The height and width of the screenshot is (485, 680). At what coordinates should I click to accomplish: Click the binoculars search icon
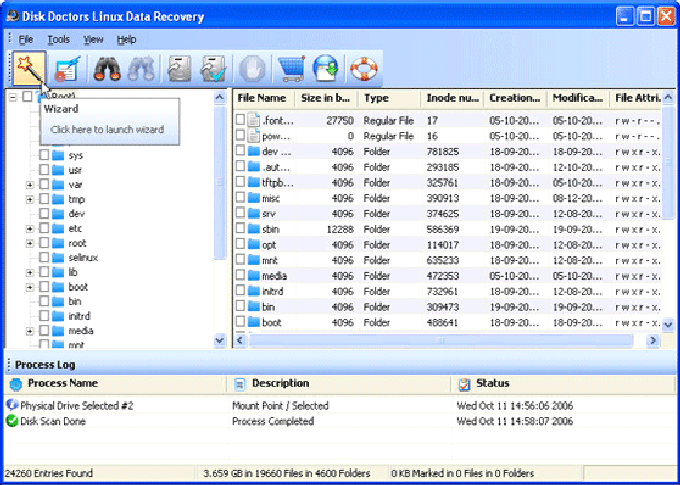click(106, 69)
